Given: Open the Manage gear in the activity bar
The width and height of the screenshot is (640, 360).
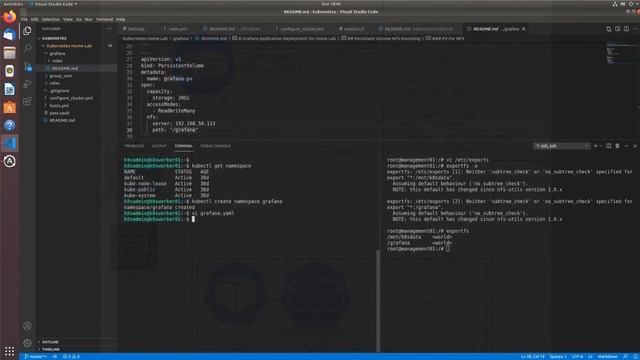Looking at the screenshot, I should pyautogui.click(x=27, y=343).
